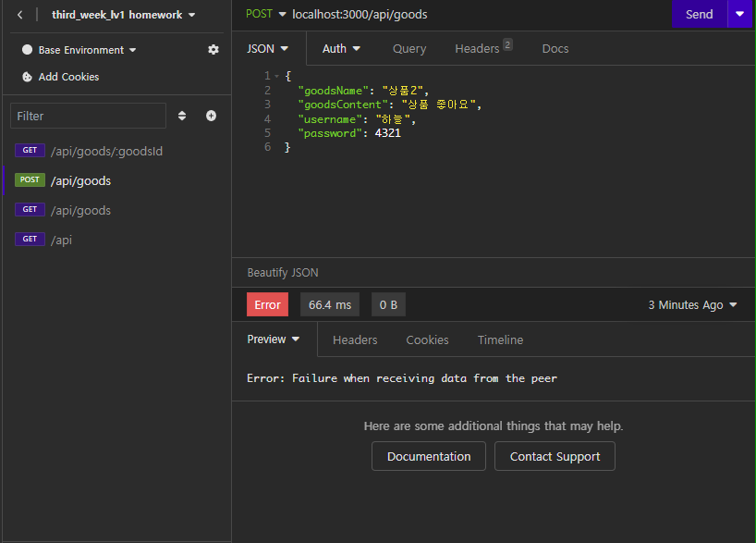Select the GET /api request

pos(117,240)
